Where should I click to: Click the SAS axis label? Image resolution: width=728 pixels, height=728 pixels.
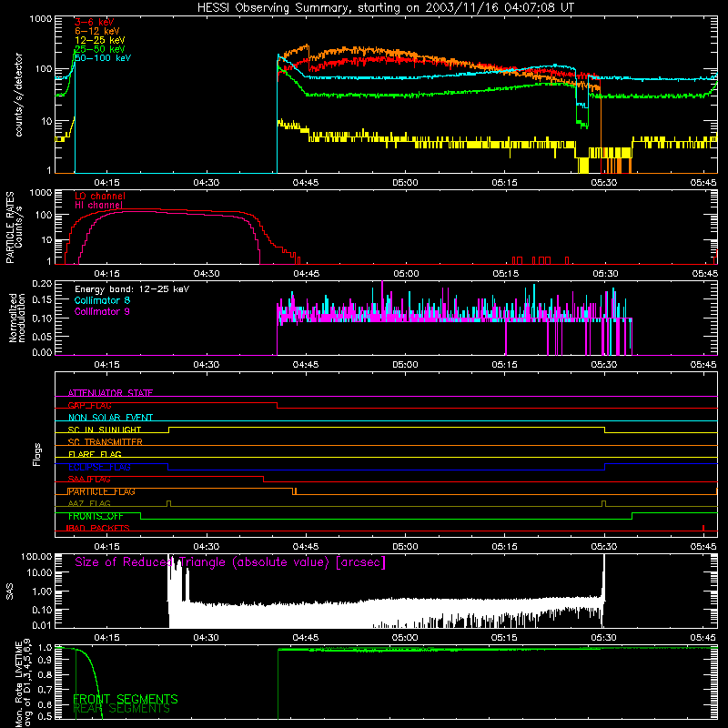point(9,591)
